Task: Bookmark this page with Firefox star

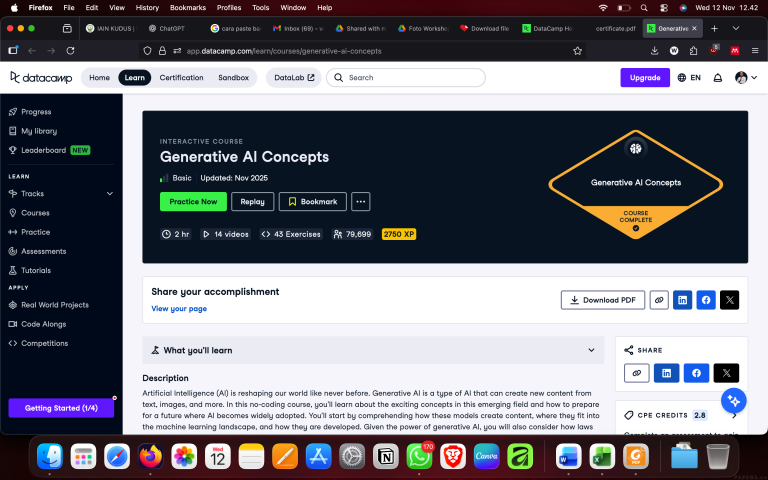Action: 577,51
